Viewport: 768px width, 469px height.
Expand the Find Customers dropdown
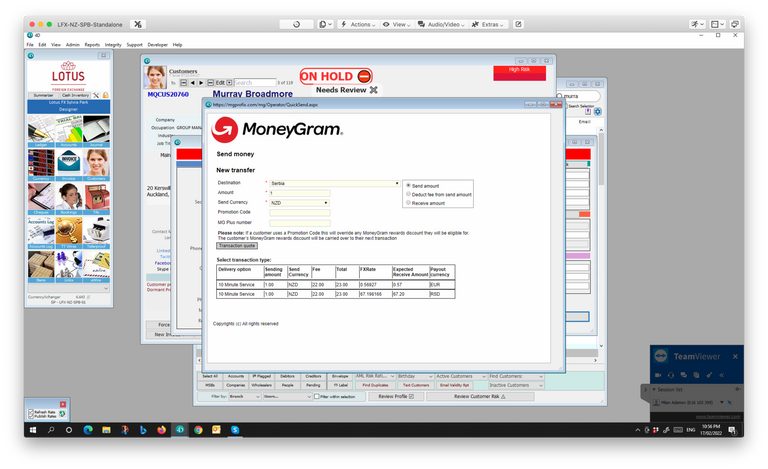tap(516, 376)
